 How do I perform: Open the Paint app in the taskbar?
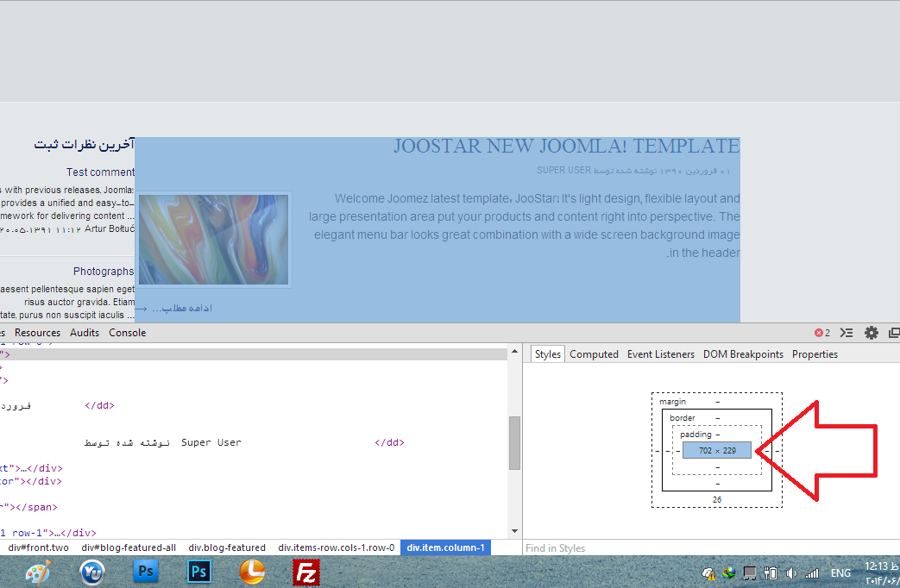click(x=39, y=572)
